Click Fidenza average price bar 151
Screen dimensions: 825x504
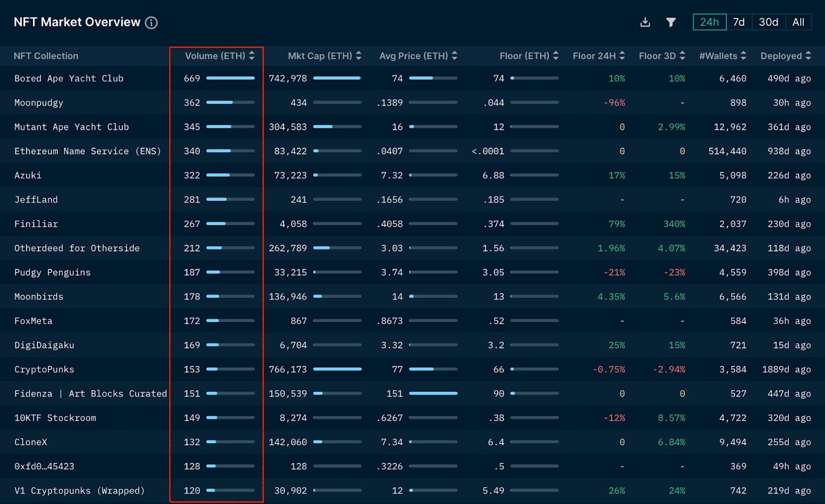[x=433, y=393]
